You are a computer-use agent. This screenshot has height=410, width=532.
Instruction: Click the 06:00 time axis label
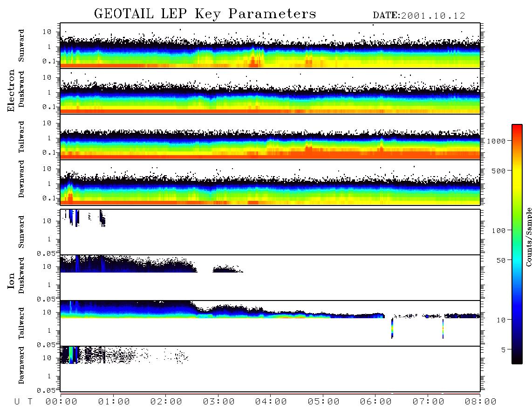(x=376, y=402)
